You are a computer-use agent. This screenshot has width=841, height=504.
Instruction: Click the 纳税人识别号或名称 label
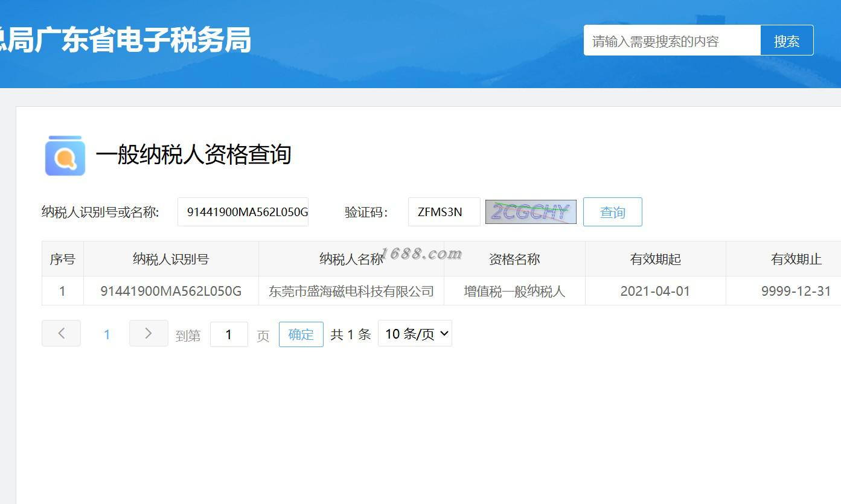pos(100,212)
